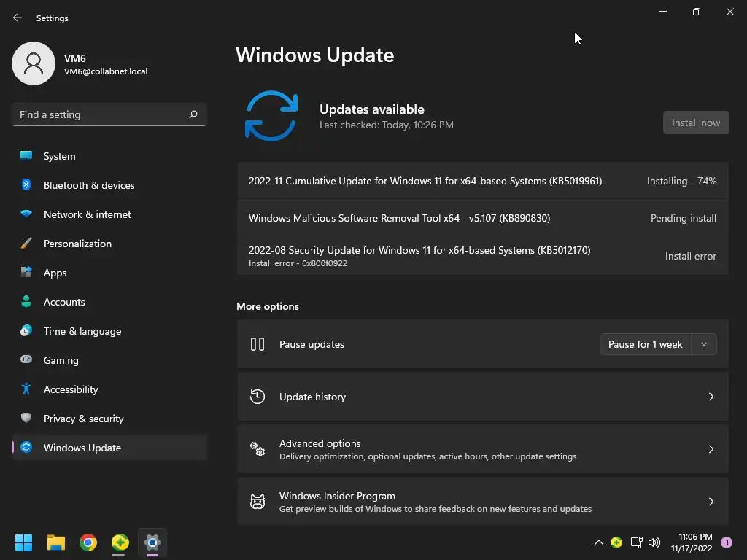747x560 pixels.
Task: Go to Bluetooth & devices
Action: pyautogui.click(x=109, y=185)
